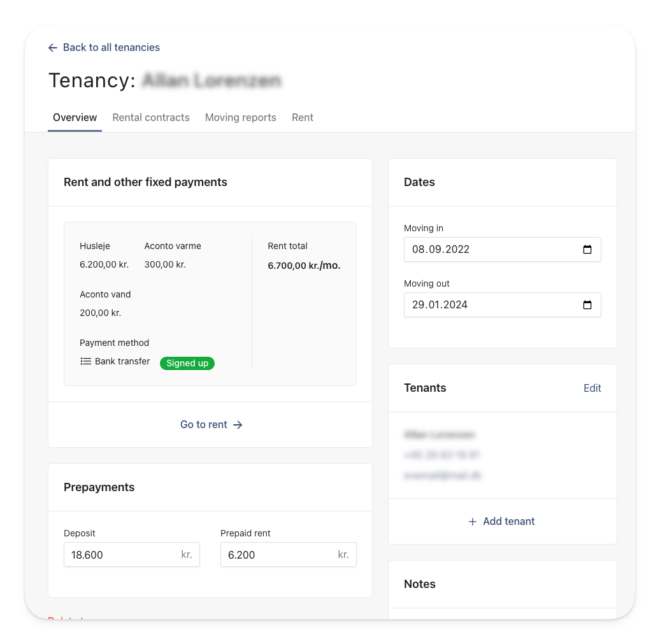Click the bank transfer list icon

click(x=85, y=361)
